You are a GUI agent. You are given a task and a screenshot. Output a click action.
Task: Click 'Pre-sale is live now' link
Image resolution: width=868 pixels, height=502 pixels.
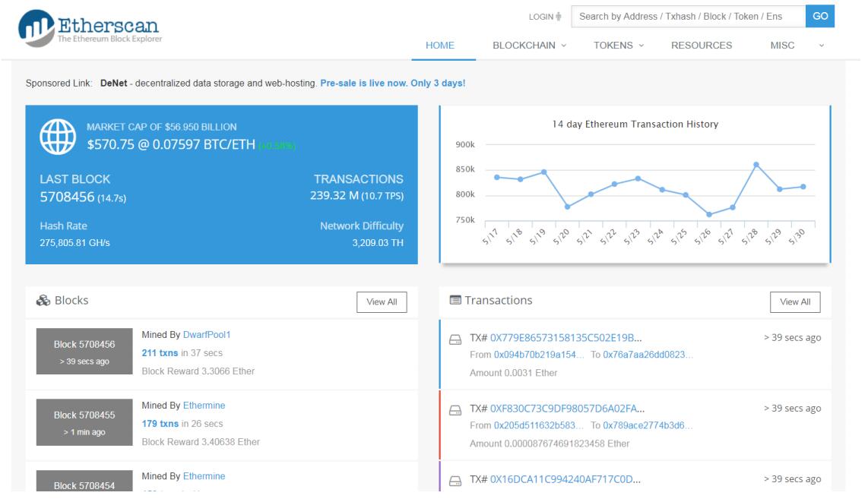(392, 83)
